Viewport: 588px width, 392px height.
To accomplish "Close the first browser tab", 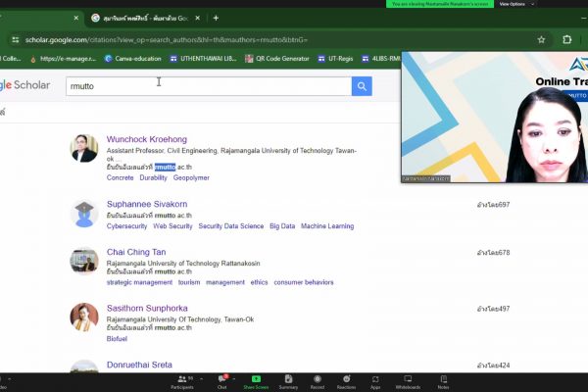I will click(75, 18).
